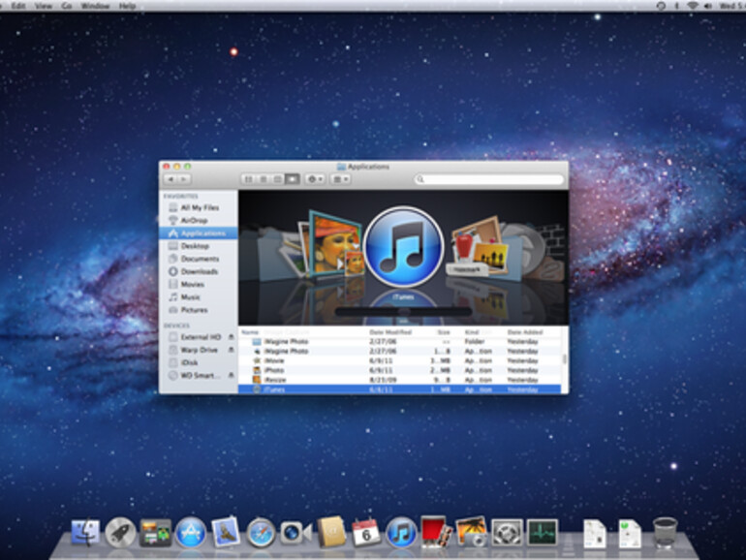Open FaceTime camera icon in Dock
The width and height of the screenshot is (746, 560).
[295, 533]
